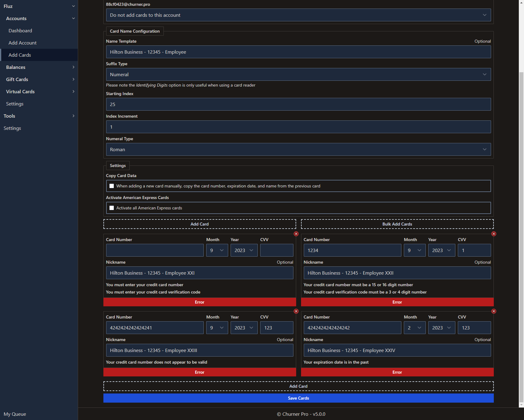The width and height of the screenshot is (524, 420).
Task: Click the blue Save Cards button
Action: (x=298, y=398)
